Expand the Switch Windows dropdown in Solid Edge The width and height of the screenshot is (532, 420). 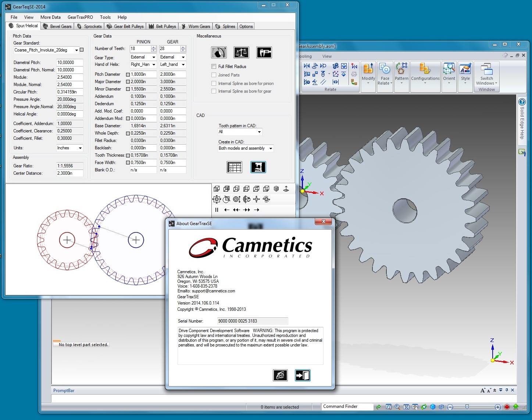486,81
